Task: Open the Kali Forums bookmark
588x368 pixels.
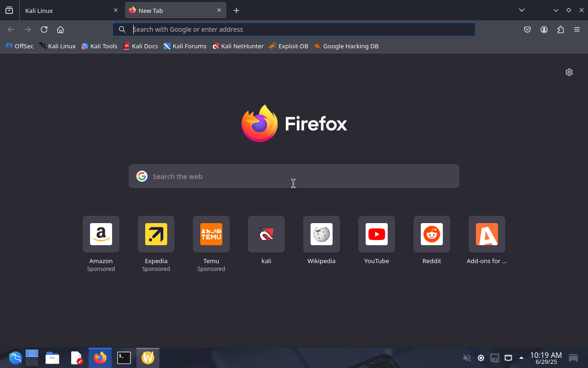Action: pos(185,46)
